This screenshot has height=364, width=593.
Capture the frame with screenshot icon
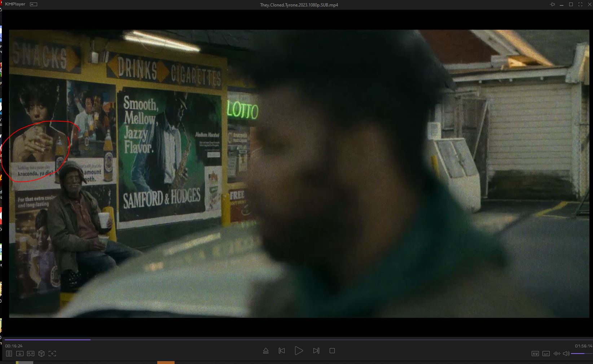coord(52,354)
